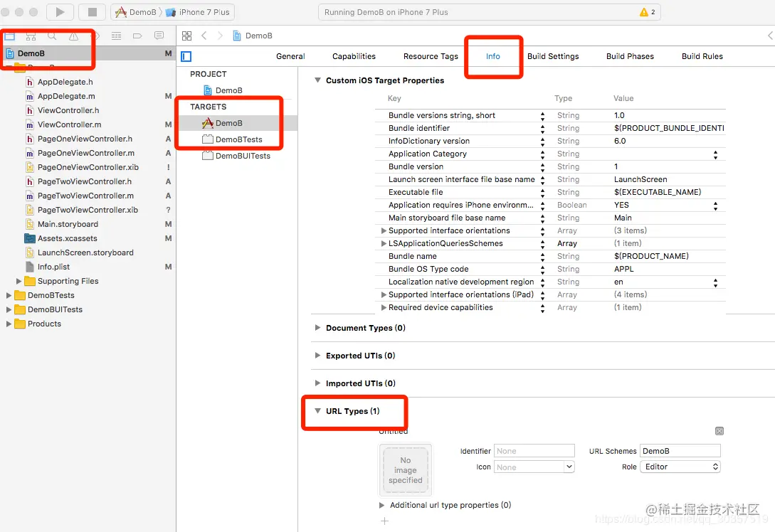
Task: Open Assets.xcassets catalog
Action: point(67,238)
